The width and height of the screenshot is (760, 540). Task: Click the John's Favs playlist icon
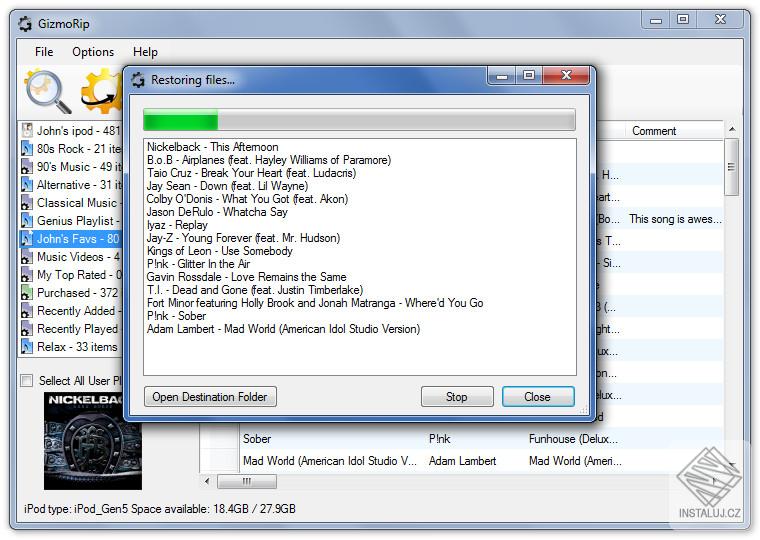click(x=27, y=238)
